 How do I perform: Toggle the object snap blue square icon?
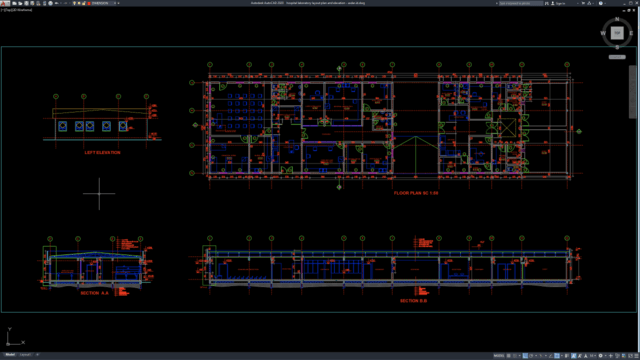click(x=557, y=356)
